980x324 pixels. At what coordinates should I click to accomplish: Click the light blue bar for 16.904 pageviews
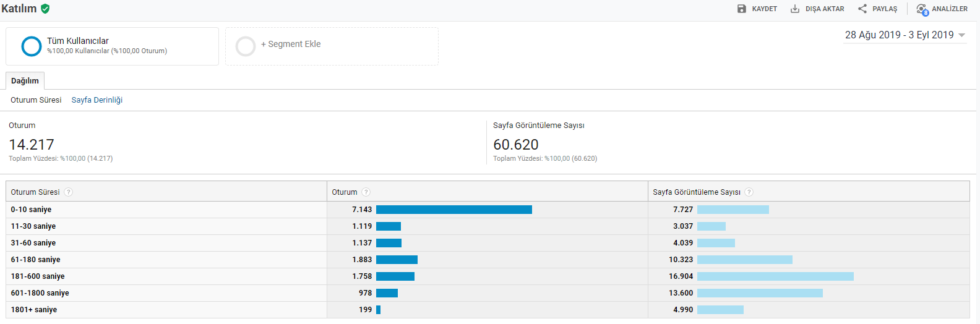pos(775,276)
